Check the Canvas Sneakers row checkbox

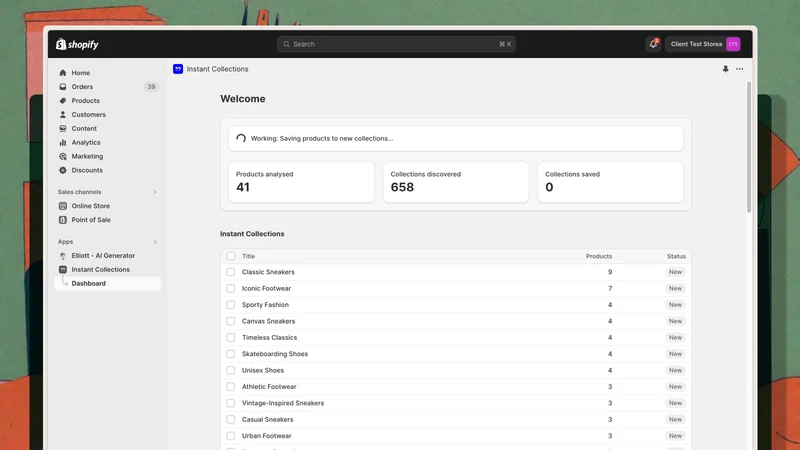[x=231, y=321]
